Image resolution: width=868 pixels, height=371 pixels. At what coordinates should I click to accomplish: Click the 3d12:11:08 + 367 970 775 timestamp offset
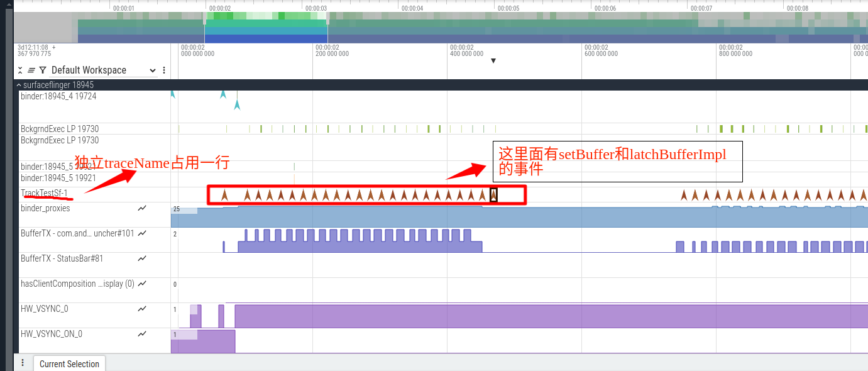[x=36, y=50]
